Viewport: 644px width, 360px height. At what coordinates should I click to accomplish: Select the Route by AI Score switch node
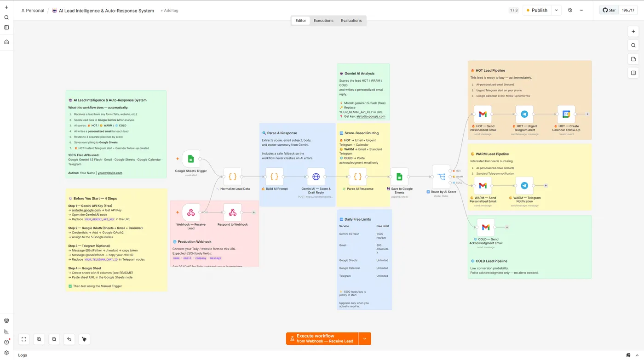click(x=441, y=177)
